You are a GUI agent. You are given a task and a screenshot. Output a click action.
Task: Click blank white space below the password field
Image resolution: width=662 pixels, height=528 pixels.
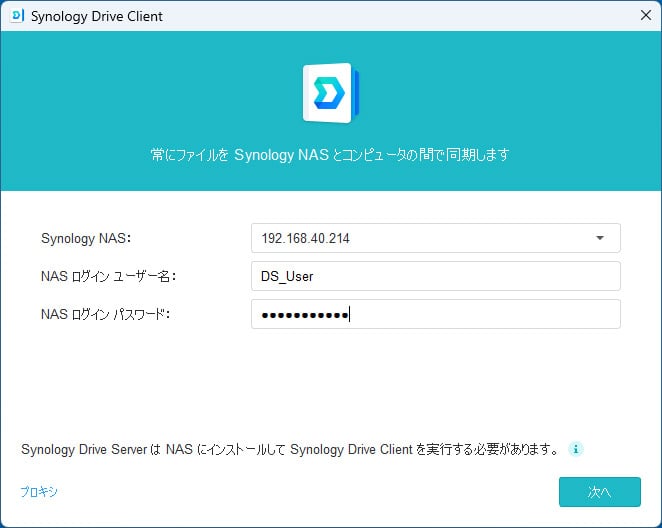coord(330,385)
